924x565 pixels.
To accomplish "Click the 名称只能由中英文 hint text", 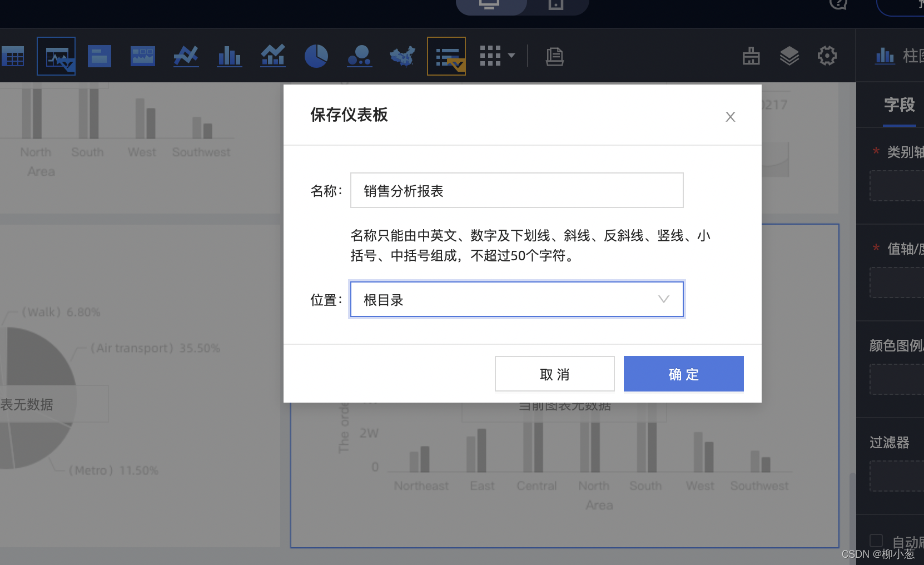I will click(x=530, y=246).
